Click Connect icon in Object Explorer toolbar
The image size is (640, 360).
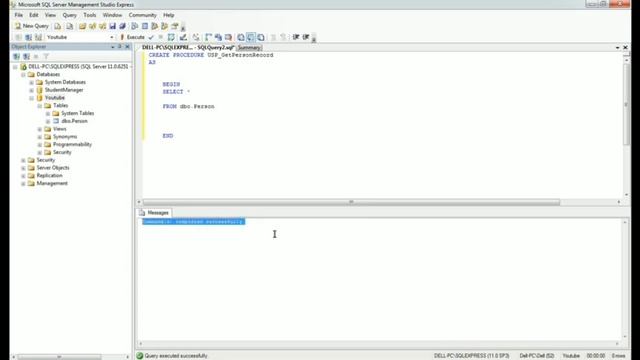pos(17,56)
